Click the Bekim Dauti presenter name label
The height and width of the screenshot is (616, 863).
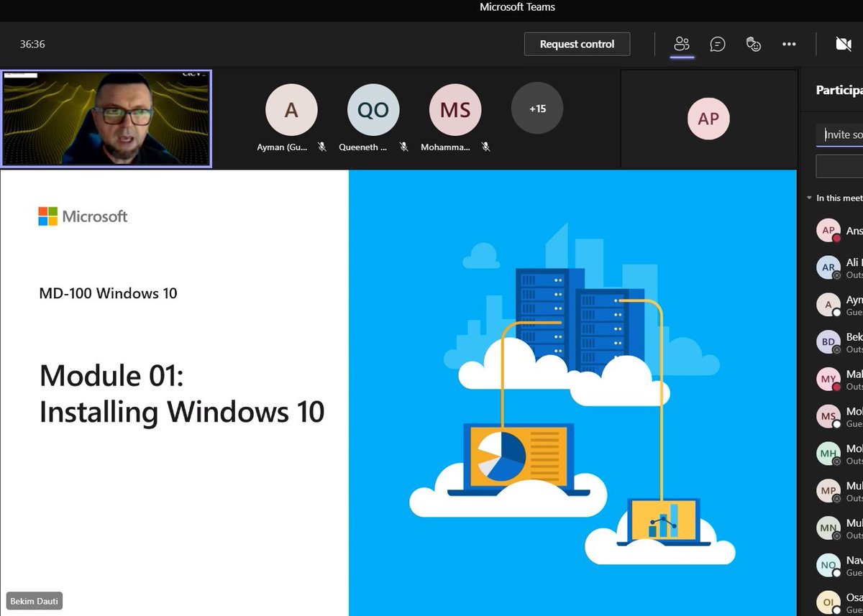click(x=35, y=601)
